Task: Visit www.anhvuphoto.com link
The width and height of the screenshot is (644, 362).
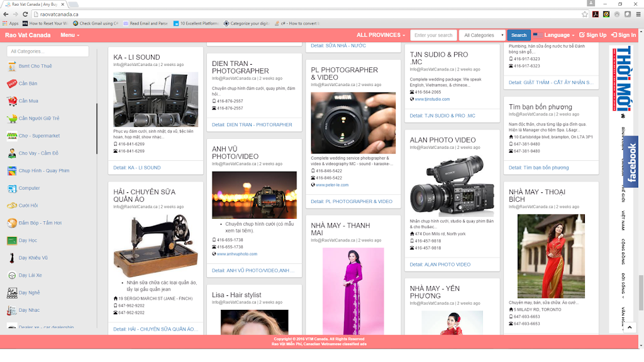Action: (237, 254)
